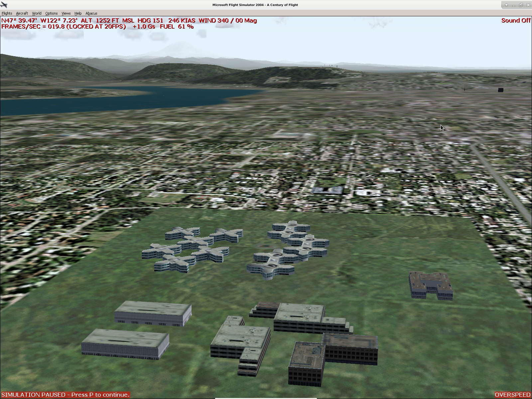Minimize the Flight Simulator window
Viewport: 532px width, 399px height.
coord(513,5)
